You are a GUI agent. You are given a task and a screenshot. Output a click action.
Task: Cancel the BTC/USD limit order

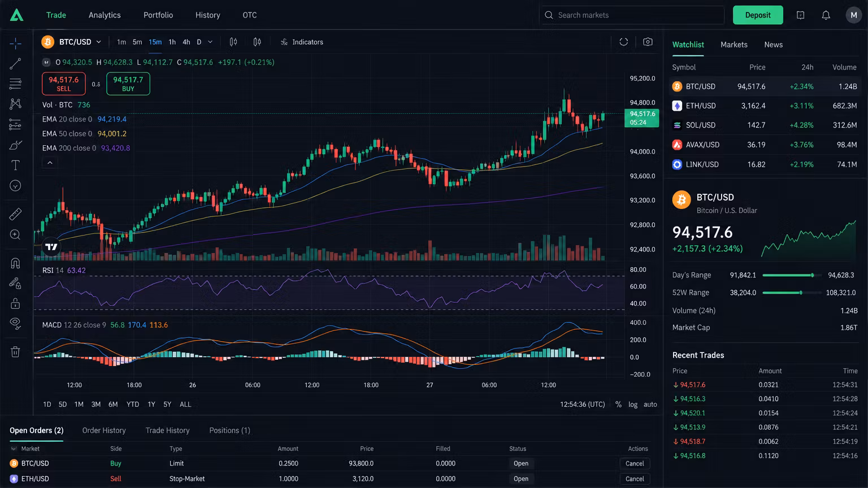point(635,463)
